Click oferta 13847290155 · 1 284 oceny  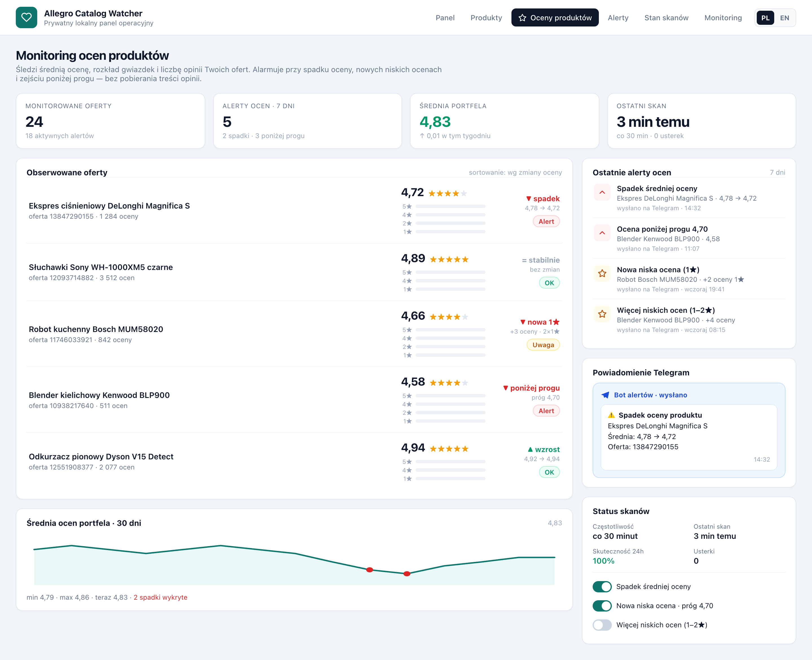tap(83, 217)
